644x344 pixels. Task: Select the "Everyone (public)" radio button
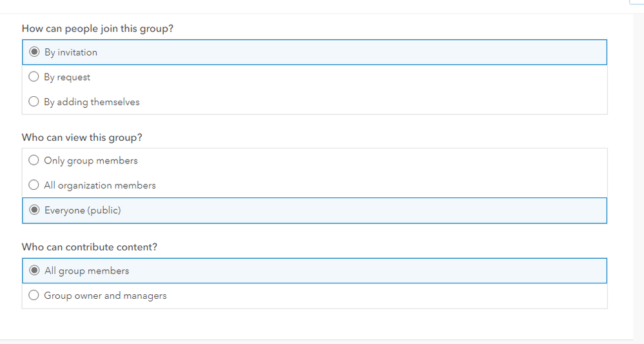point(34,210)
